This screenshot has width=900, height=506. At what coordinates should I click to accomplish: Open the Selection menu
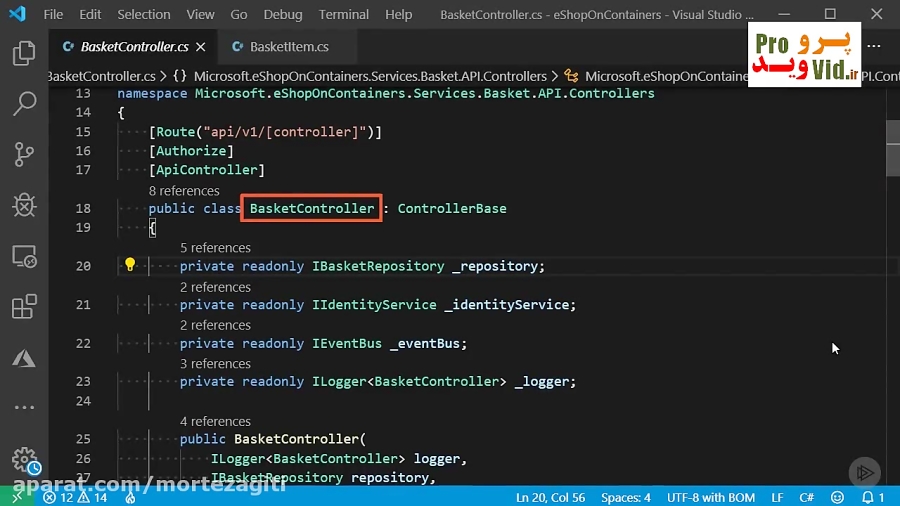[143, 14]
